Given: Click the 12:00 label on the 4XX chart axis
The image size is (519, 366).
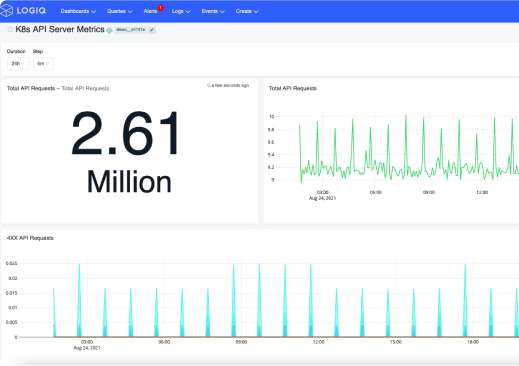Looking at the screenshot, I should coord(318,342).
